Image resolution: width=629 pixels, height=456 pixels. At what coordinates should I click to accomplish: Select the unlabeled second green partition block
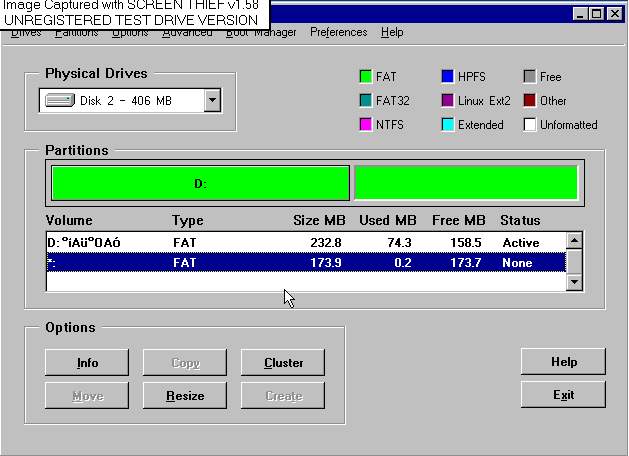click(466, 183)
